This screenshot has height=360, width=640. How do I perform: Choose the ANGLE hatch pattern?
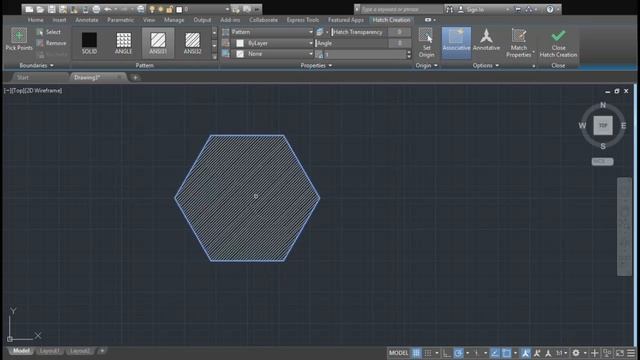click(x=124, y=42)
